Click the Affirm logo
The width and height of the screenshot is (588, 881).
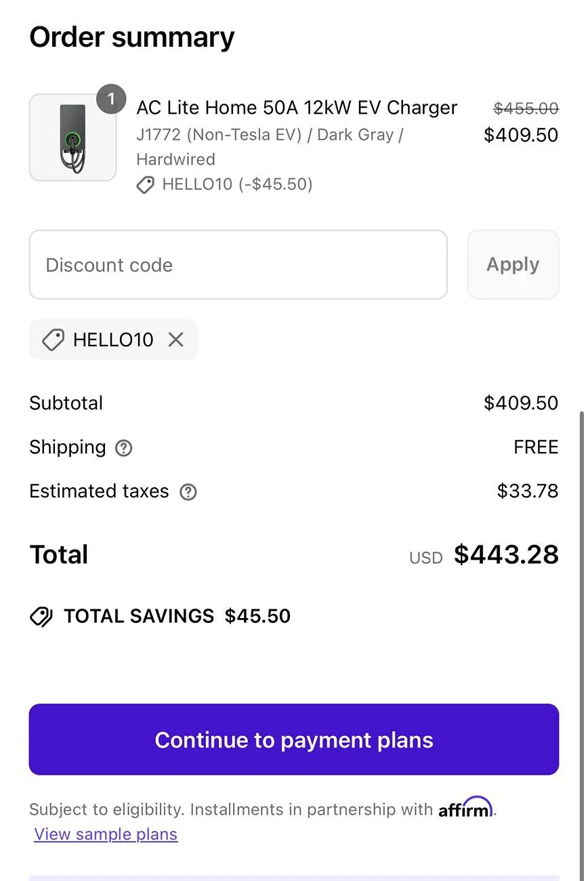465,808
